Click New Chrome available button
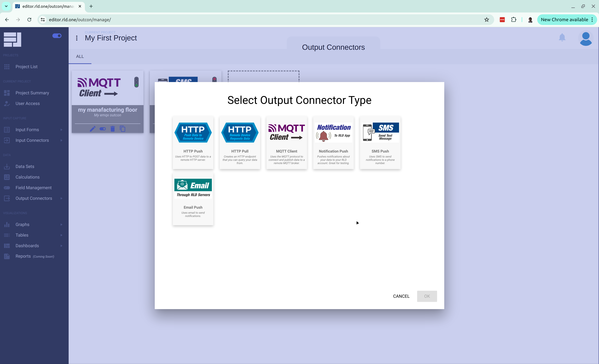The height and width of the screenshot is (364, 599). coord(567,20)
